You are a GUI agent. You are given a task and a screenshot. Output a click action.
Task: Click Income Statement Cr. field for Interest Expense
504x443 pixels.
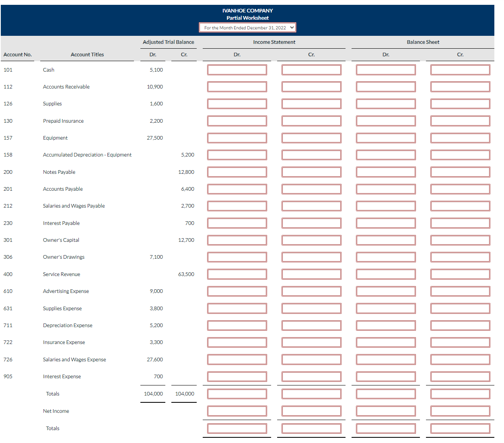(x=311, y=377)
